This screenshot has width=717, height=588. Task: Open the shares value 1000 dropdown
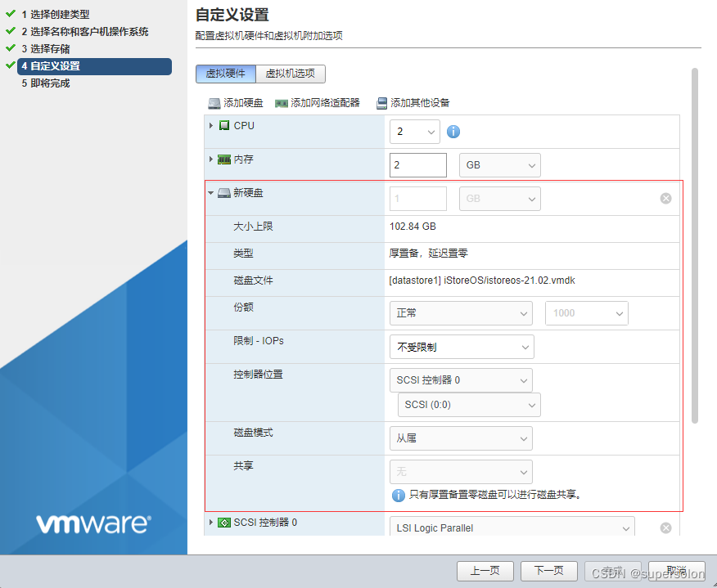pyautogui.click(x=587, y=313)
